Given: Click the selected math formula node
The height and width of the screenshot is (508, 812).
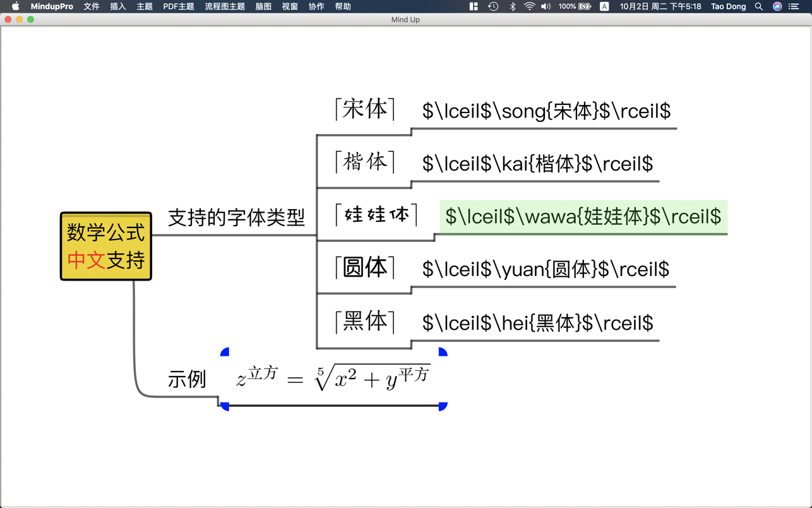Looking at the screenshot, I should click(x=333, y=378).
